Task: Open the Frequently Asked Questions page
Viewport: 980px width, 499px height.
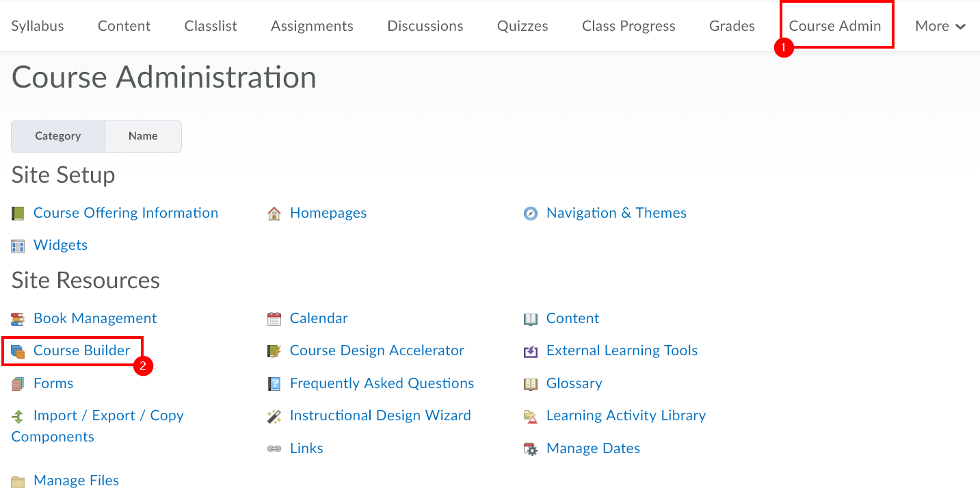Action: (x=382, y=383)
